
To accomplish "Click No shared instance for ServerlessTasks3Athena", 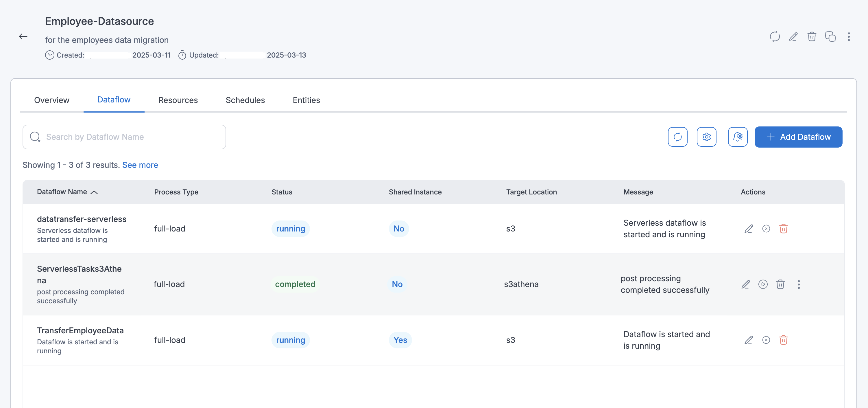I will coord(397,284).
